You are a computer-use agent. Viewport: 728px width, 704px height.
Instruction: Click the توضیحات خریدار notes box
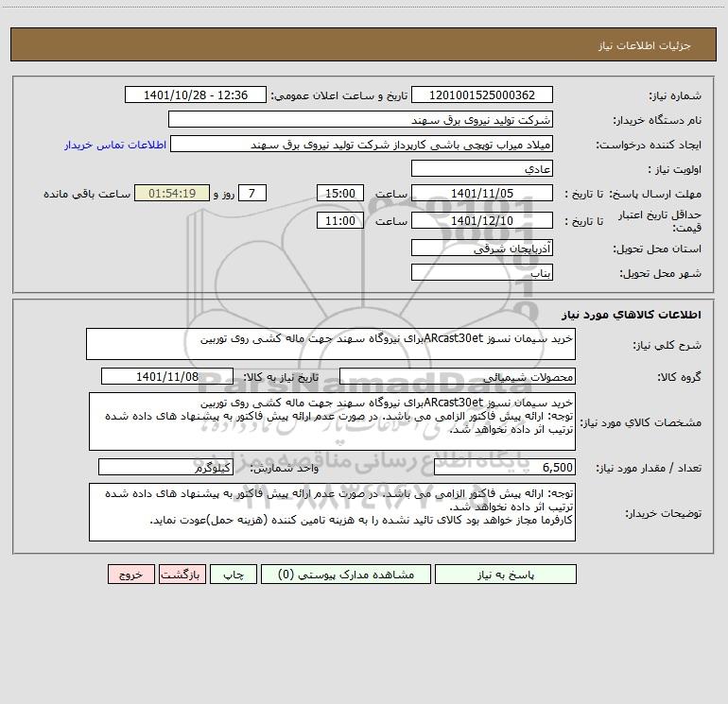tap(332, 512)
